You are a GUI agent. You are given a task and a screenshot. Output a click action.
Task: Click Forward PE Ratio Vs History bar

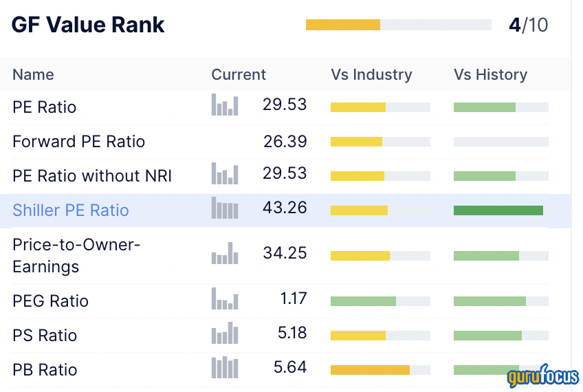[500, 142]
